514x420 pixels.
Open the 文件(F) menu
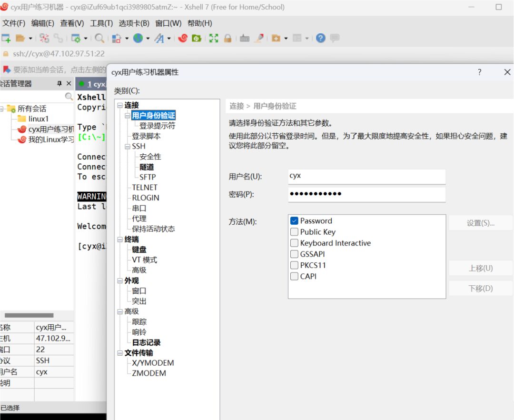[x=13, y=23]
